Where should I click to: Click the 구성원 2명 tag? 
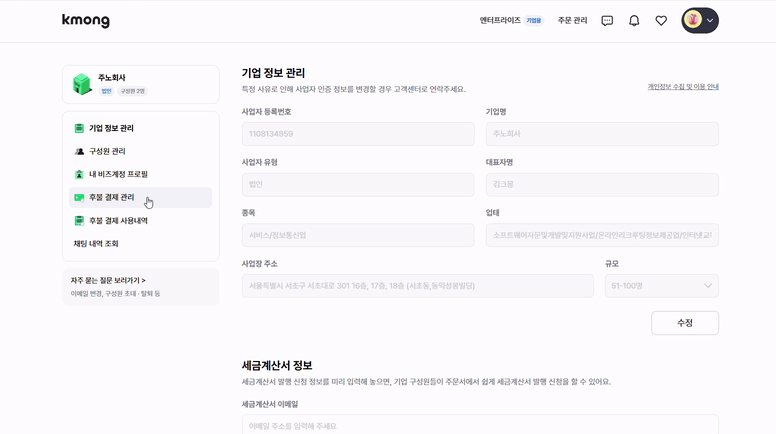pyautogui.click(x=133, y=91)
